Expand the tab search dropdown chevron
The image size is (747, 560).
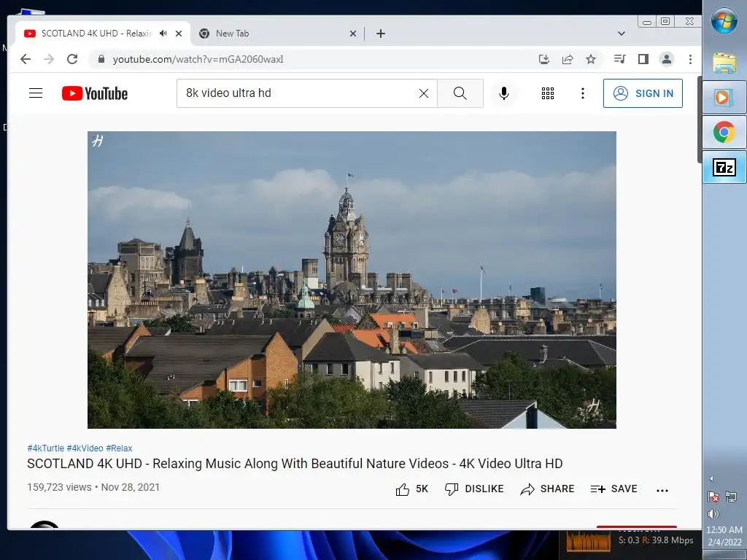(622, 34)
